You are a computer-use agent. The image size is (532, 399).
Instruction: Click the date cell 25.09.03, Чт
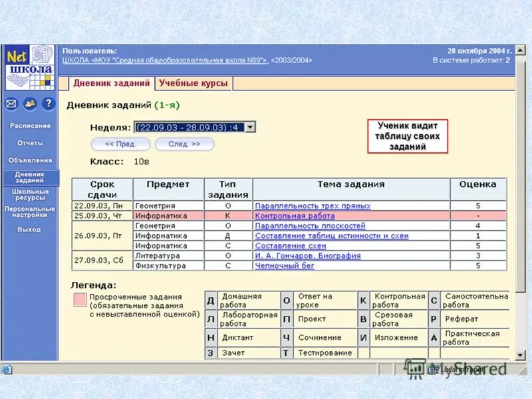(x=102, y=215)
